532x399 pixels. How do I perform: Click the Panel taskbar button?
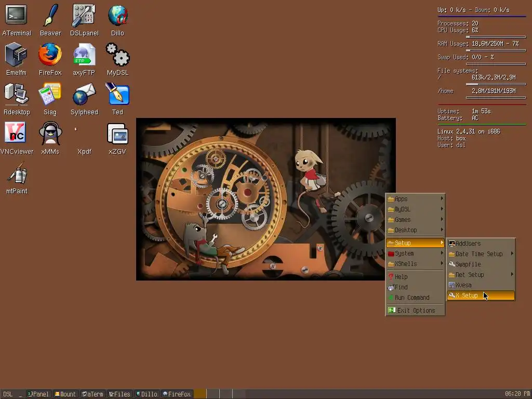tap(38, 394)
